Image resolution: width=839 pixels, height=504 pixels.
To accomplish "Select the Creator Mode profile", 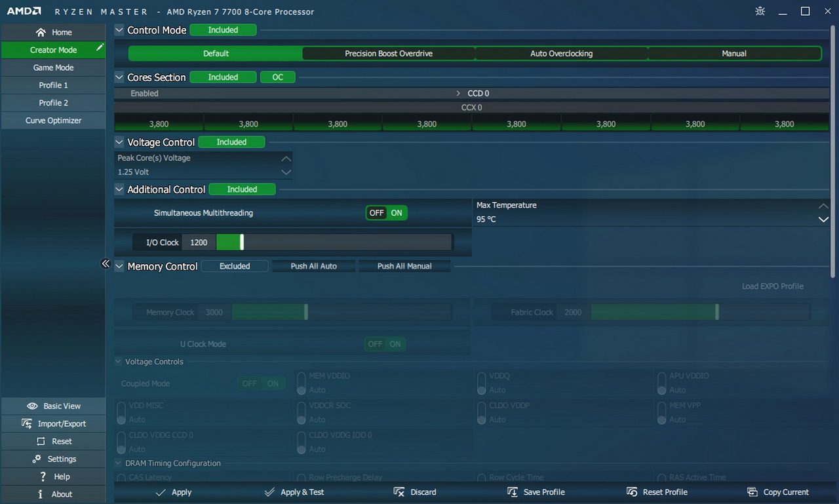I will 53,50.
